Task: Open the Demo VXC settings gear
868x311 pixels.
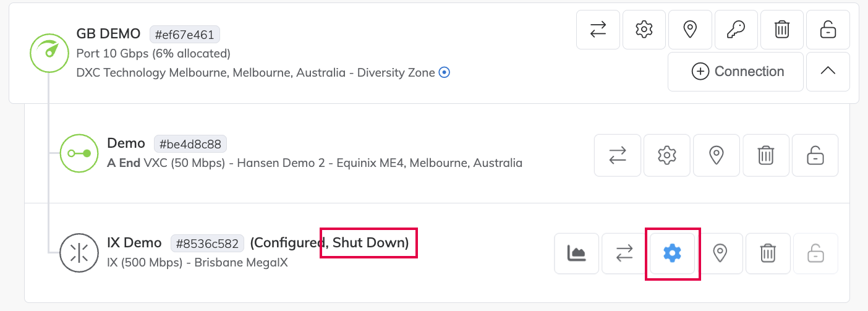Action: (x=666, y=155)
